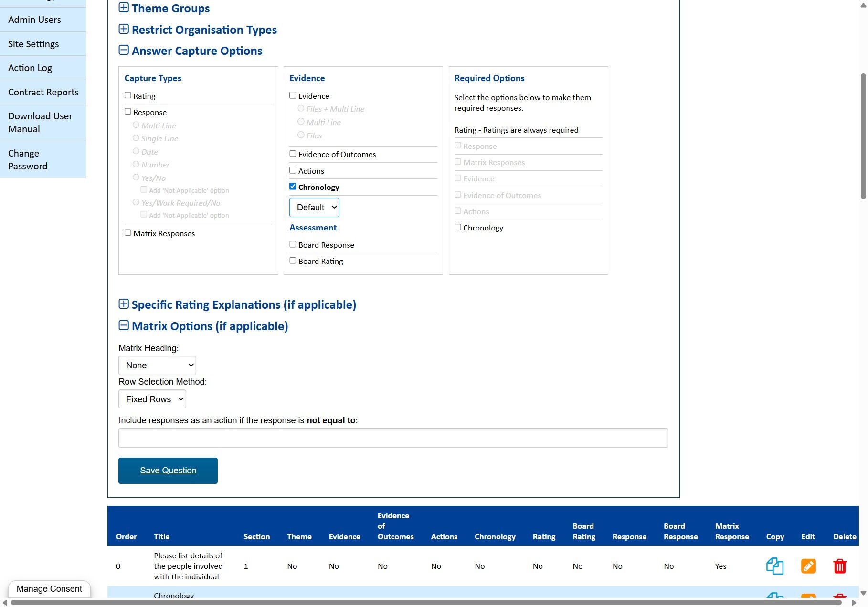Screen dimensions: 868x607
Task: Open the Row Selection Method dropdown
Action: tap(152, 399)
